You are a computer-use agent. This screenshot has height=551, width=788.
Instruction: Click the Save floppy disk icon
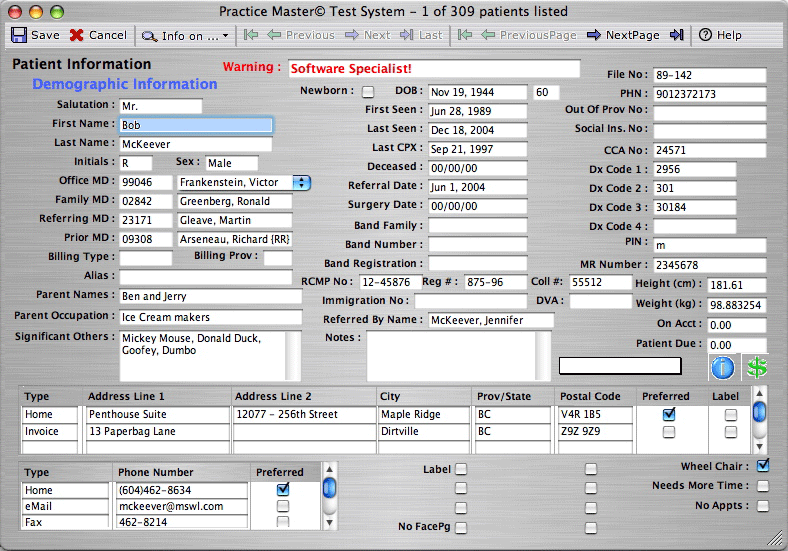click(19, 35)
